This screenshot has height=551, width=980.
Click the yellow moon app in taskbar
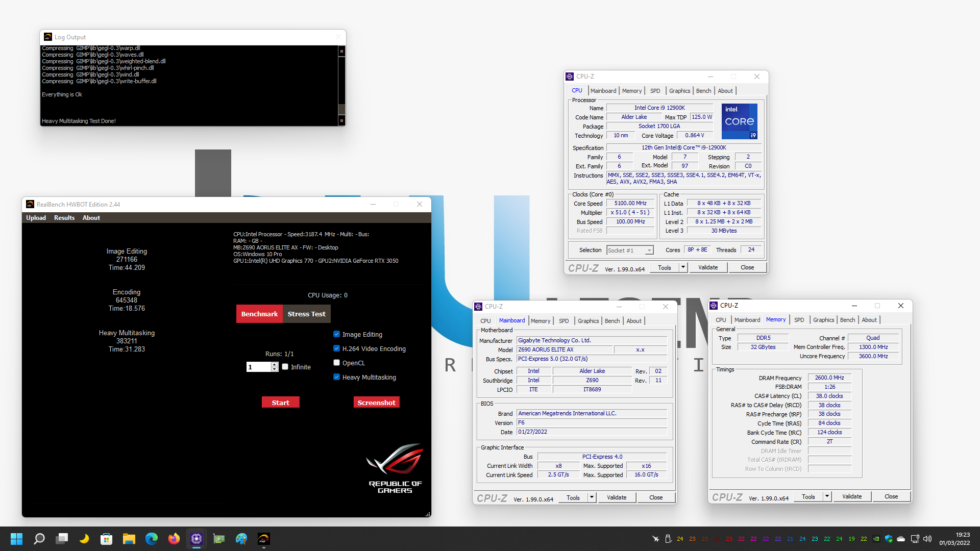pyautogui.click(x=84, y=539)
